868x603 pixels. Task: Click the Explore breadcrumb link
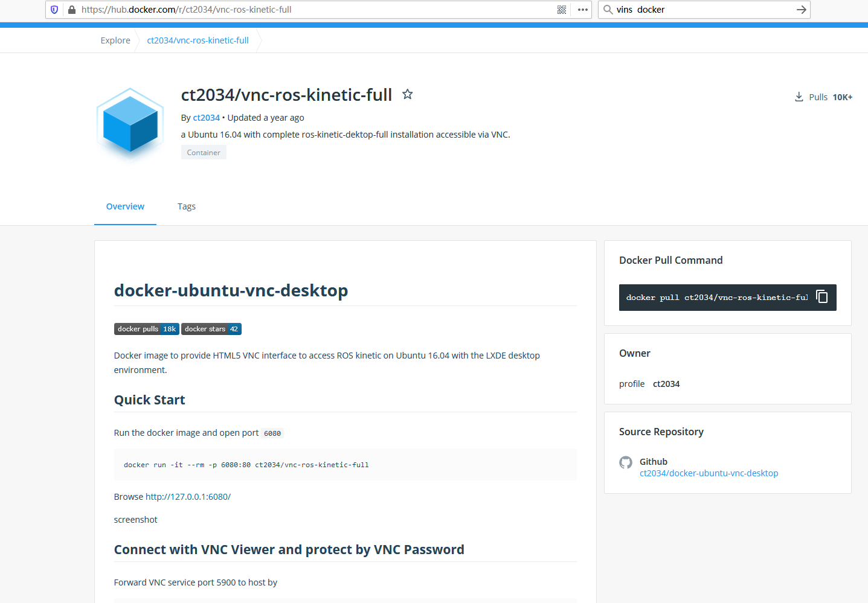click(x=115, y=40)
